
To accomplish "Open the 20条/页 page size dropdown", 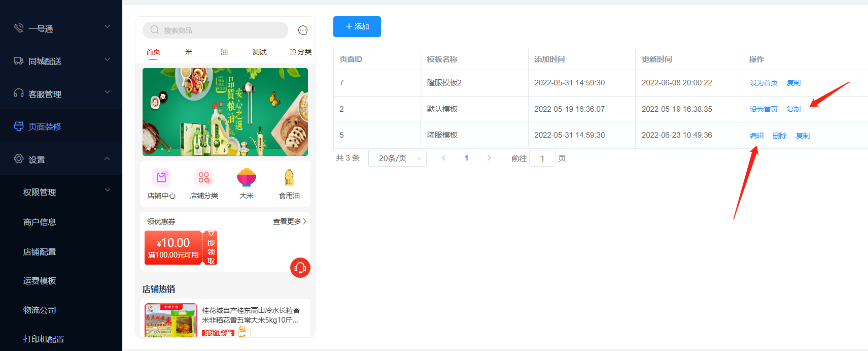I will (x=397, y=158).
